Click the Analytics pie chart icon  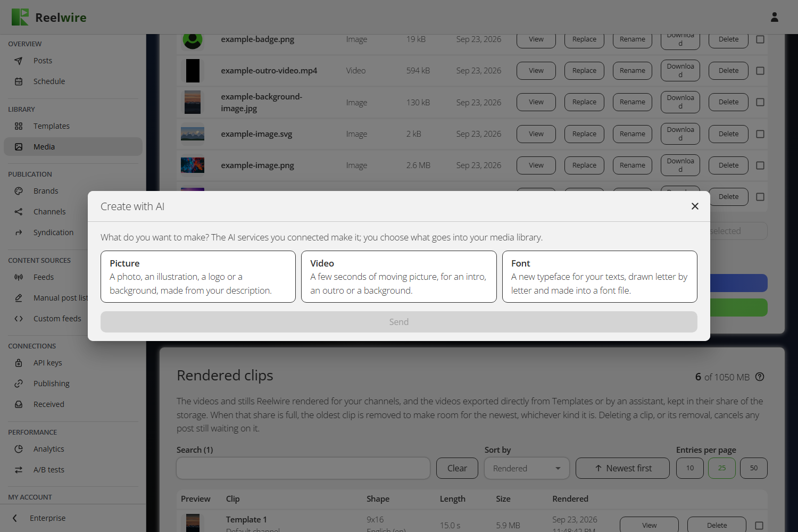pyautogui.click(x=19, y=449)
